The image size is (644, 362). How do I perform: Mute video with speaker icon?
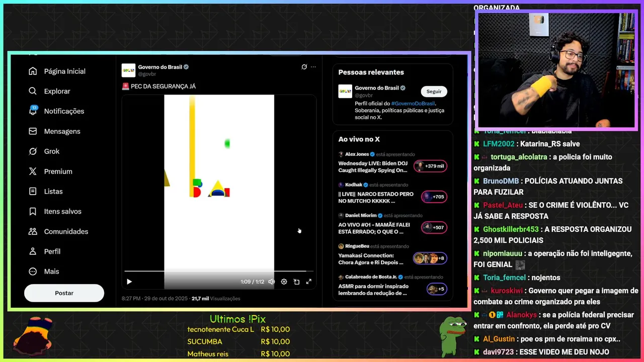(272, 282)
